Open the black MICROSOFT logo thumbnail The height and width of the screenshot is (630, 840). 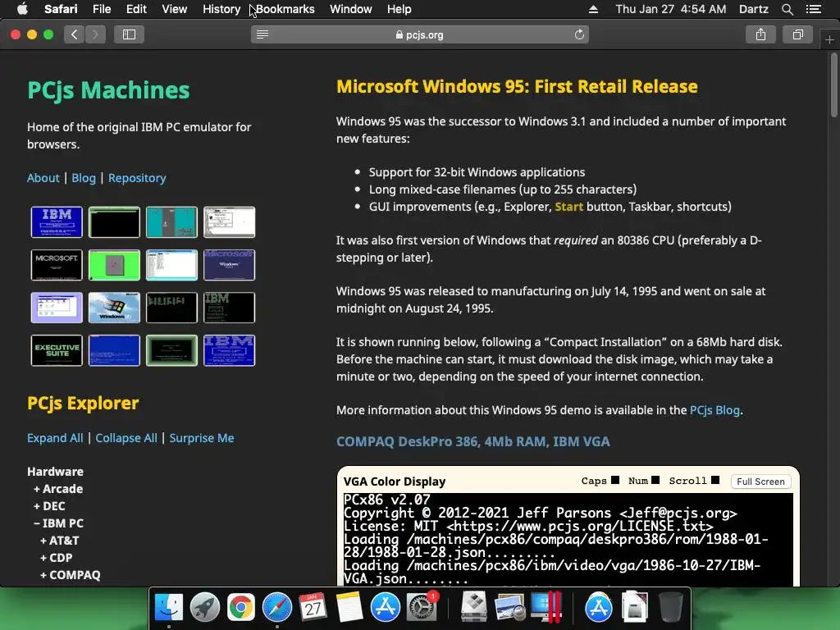[x=57, y=265]
